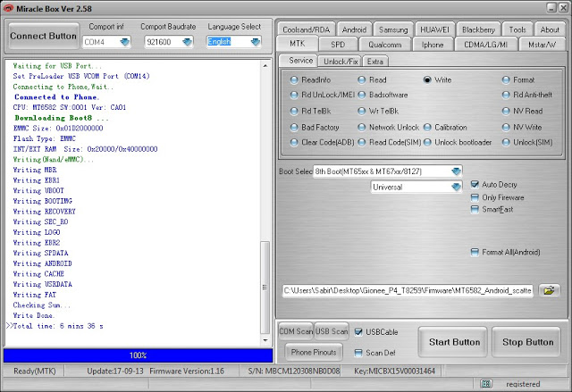Click the status bar registered icon

(x=485, y=384)
